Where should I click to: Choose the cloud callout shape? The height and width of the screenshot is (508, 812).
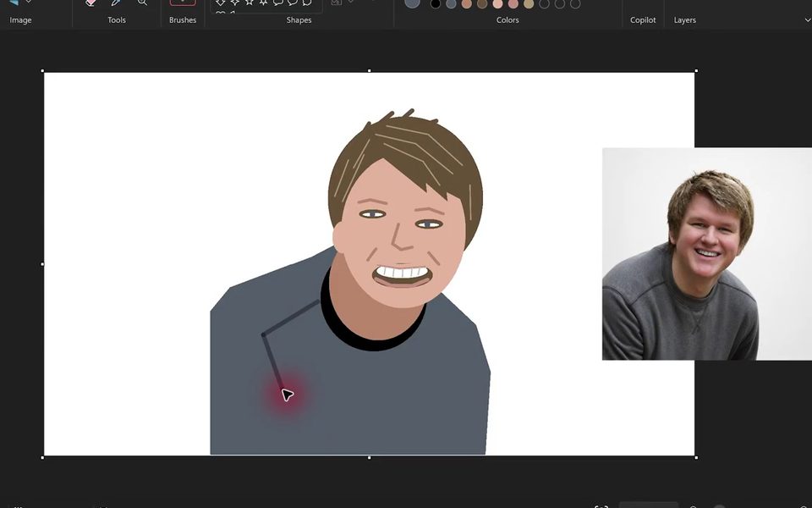[307, 3]
